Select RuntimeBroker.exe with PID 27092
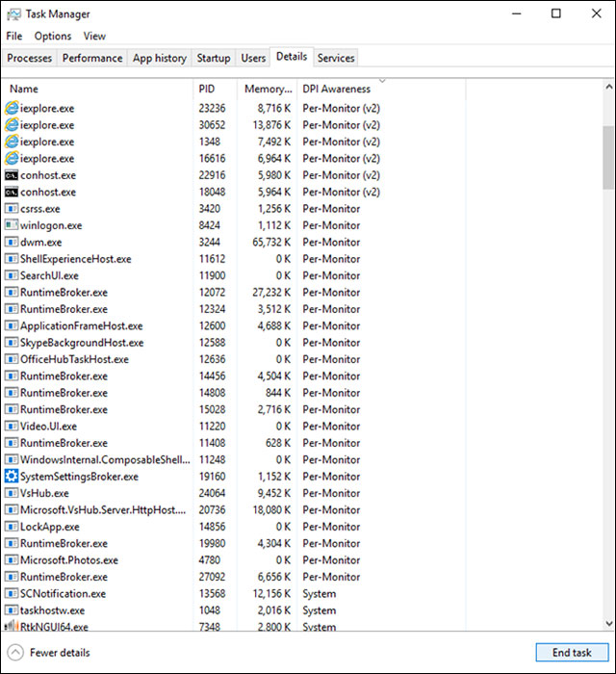 234,577
